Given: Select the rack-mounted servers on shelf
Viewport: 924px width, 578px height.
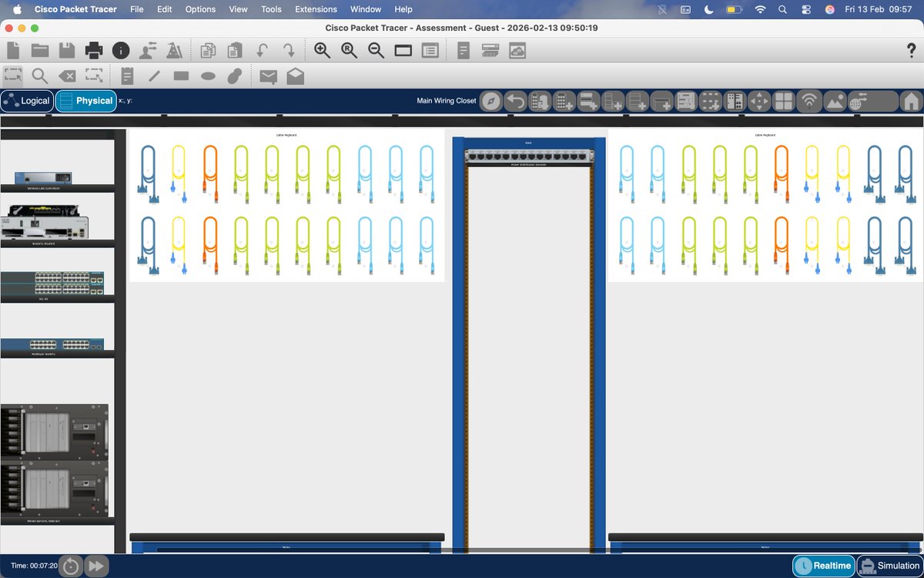Looking at the screenshot, I should [x=54, y=461].
